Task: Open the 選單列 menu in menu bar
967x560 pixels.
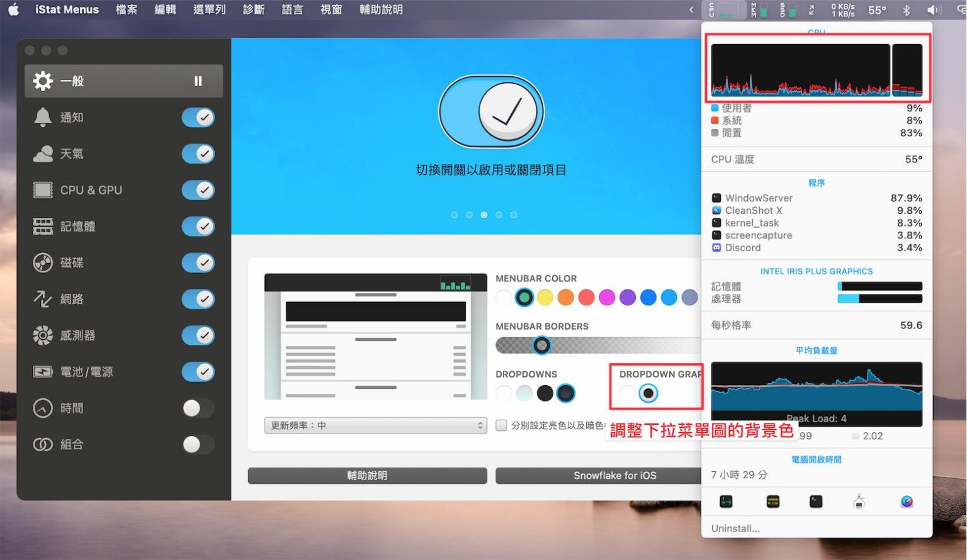Action: pos(210,9)
